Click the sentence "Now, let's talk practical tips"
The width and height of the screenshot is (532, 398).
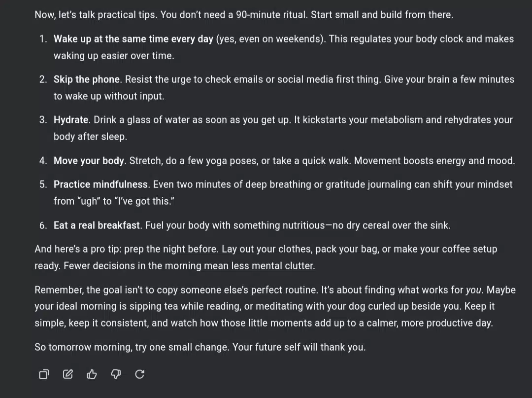coord(96,15)
